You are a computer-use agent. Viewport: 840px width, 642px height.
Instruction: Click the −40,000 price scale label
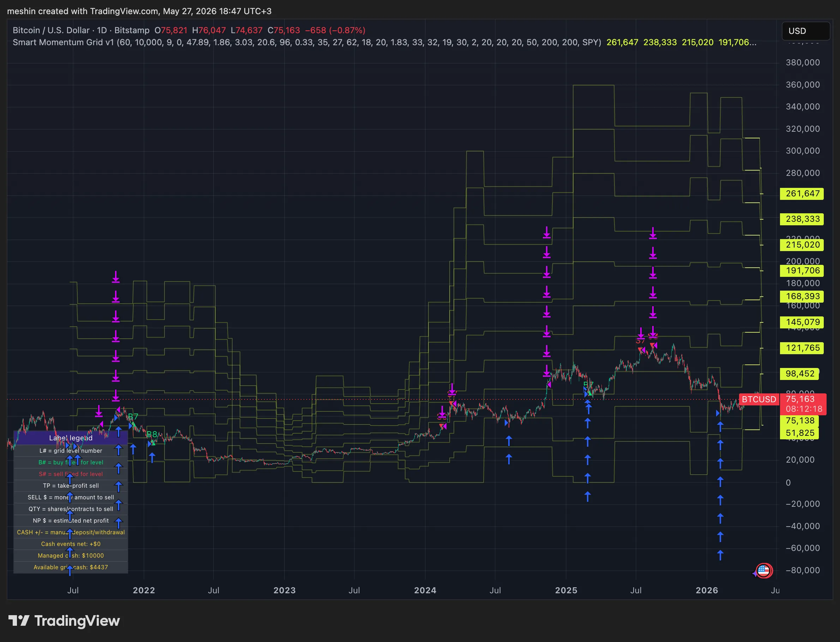point(803,526)
